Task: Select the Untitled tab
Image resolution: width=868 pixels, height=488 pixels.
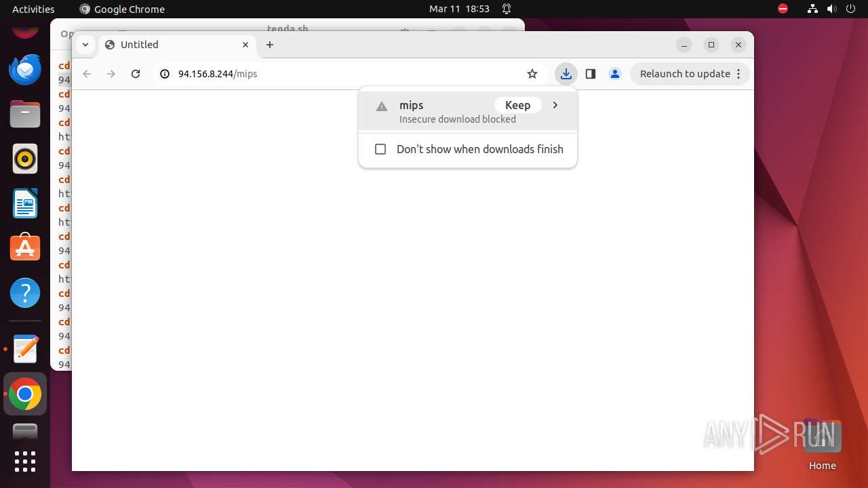Action: [178, 45]
